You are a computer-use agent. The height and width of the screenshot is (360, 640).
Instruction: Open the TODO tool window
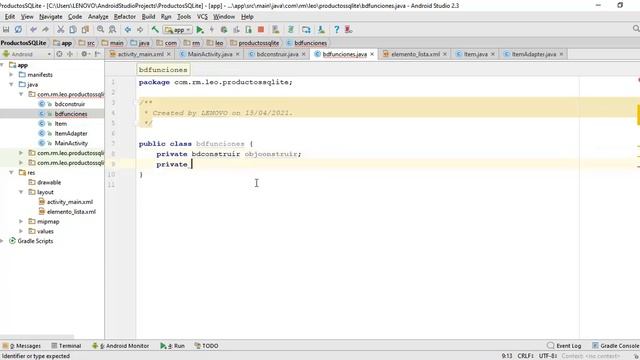coord(207,346)
